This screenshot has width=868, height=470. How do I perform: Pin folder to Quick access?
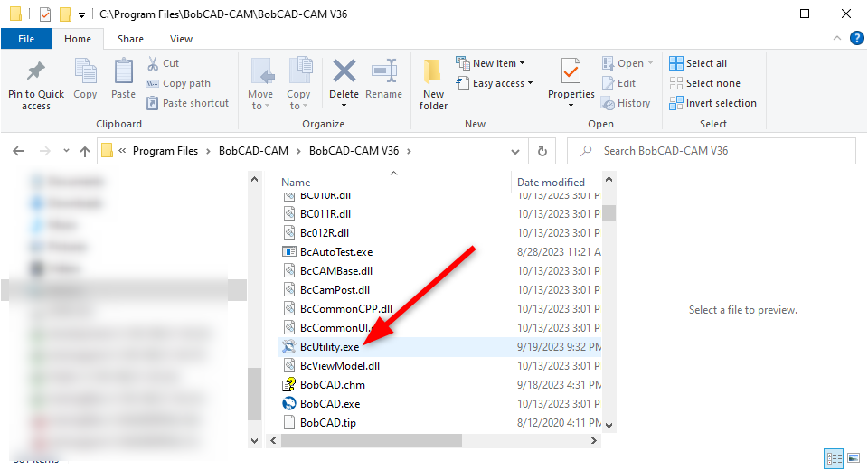click(x=36, y=85)
